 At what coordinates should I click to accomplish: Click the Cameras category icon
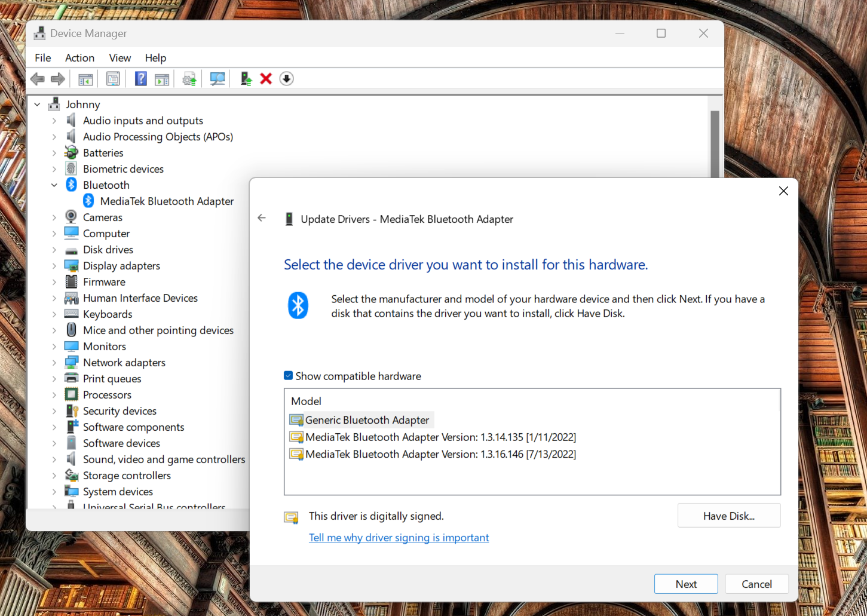click(71, 217)
